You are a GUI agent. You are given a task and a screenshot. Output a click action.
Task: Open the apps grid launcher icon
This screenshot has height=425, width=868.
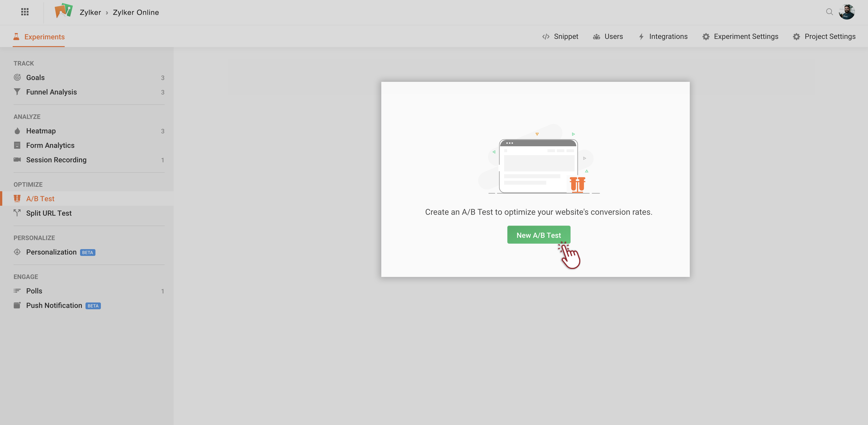pyautogui.click(x=25, y=12)
